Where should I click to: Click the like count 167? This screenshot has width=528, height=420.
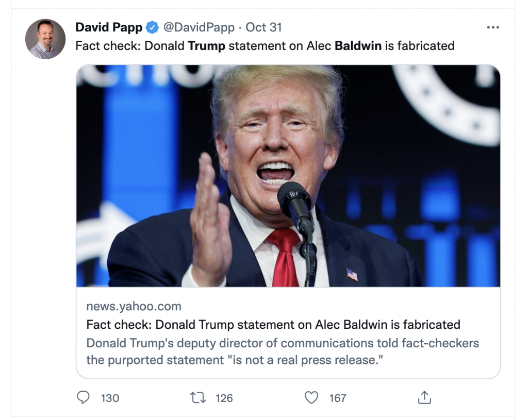point(338,398)
